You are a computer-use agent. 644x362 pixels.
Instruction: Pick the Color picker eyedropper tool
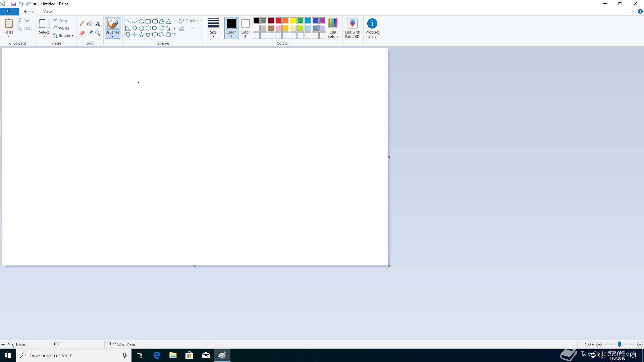point(90,33)
